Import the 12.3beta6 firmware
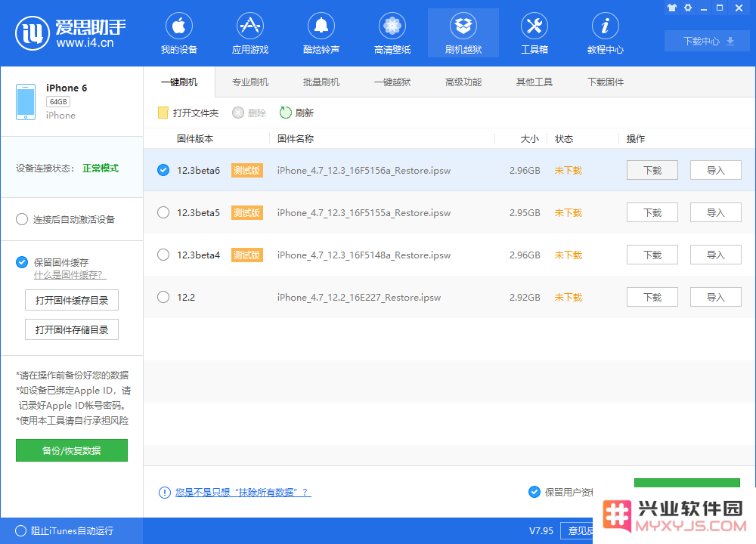Viewport: 756px width, 544px height. coord(715,170)
